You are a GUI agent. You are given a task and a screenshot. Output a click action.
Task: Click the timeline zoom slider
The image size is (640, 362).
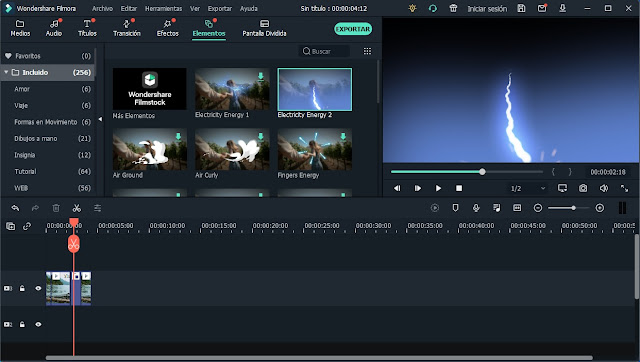click(569, 208)
